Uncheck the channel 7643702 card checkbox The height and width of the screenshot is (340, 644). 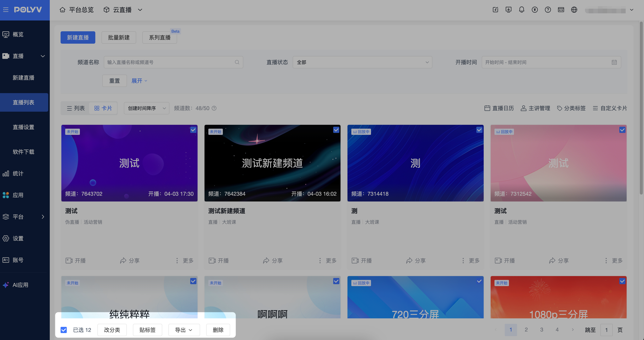[193, 130]
